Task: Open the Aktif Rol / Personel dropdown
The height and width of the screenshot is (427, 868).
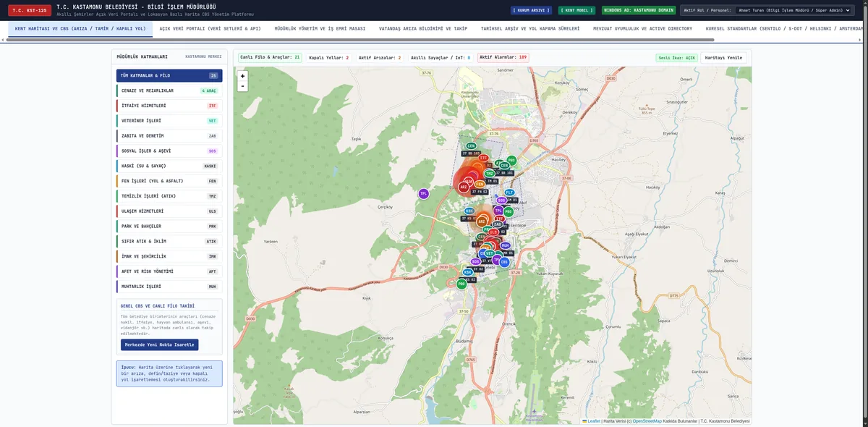Action: pyautogui.click(x=793, y=11)
